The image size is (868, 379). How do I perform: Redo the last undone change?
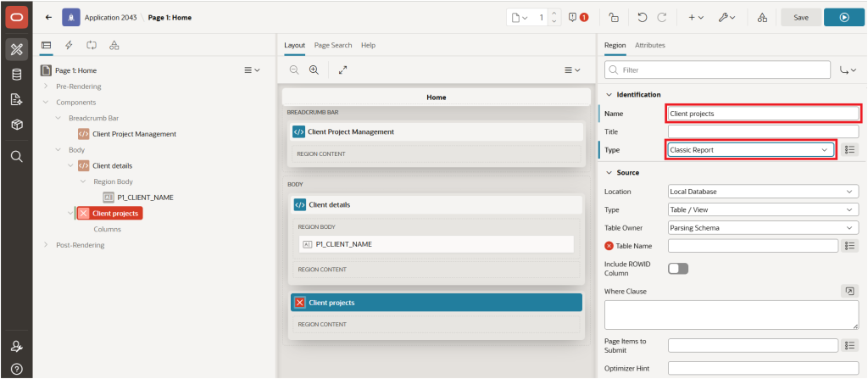661,17
